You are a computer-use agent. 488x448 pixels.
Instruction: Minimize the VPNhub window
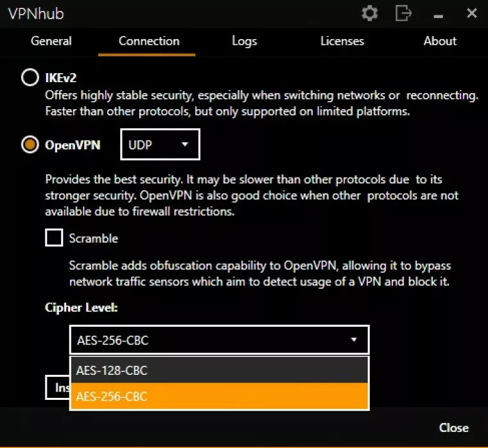438,14
